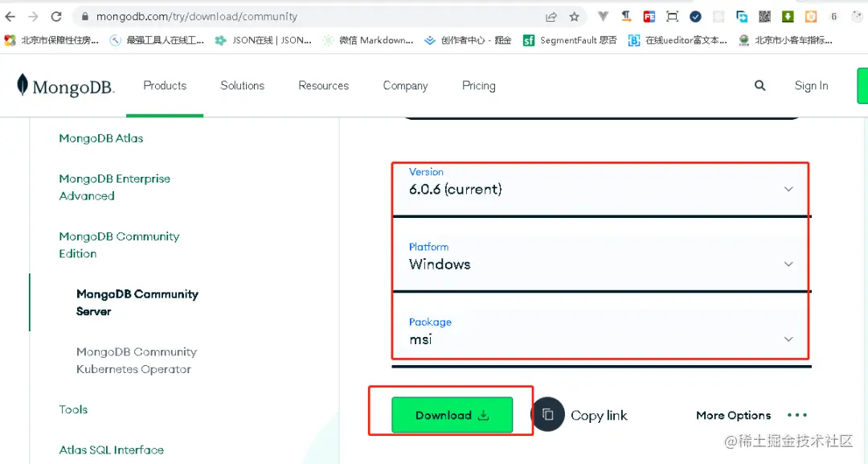The image size is (868, 464).
Task: Open the Vue devtools extension icon
Action: pyautogui.click(x=603, y=17)
